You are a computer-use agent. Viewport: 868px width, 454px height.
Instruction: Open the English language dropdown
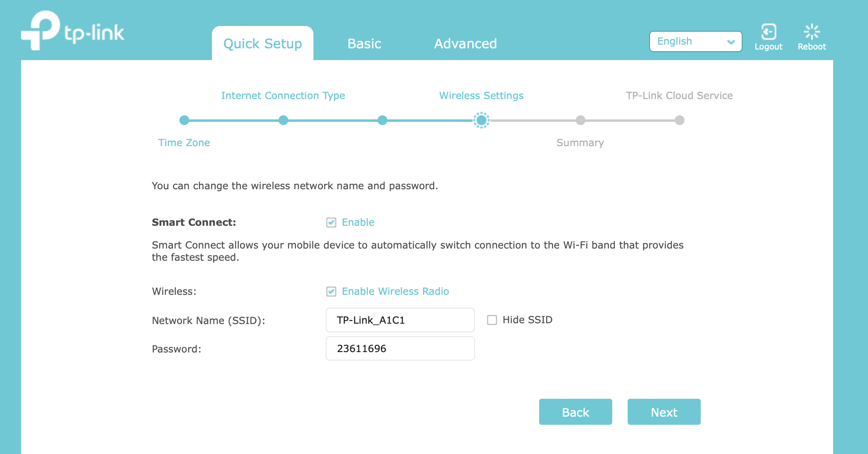tap(695, 41)
